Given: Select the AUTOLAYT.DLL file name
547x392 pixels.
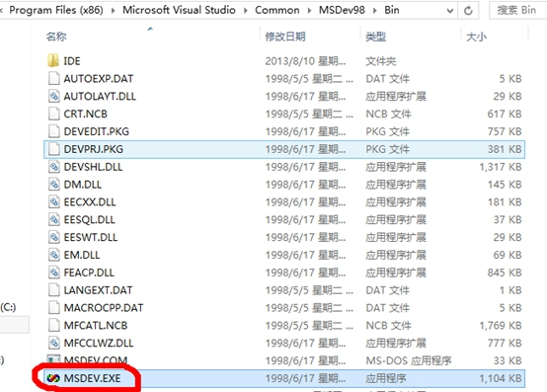Looking at the screenshot, I should click(x=100, y=96).
